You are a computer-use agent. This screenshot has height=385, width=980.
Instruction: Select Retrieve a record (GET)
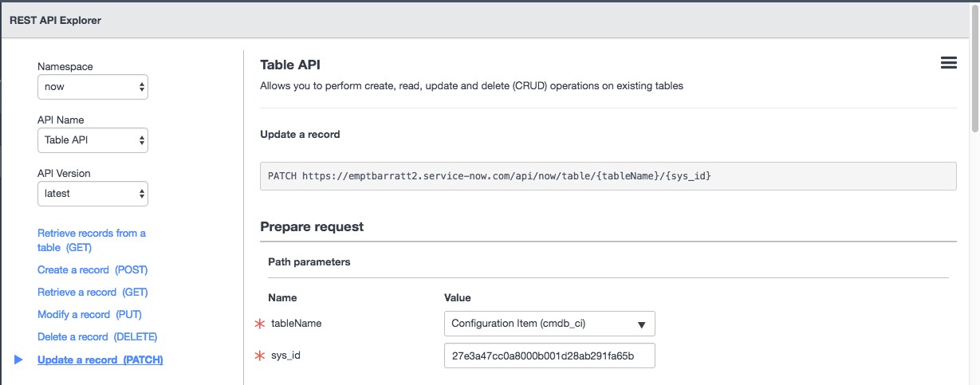[92, 293]
